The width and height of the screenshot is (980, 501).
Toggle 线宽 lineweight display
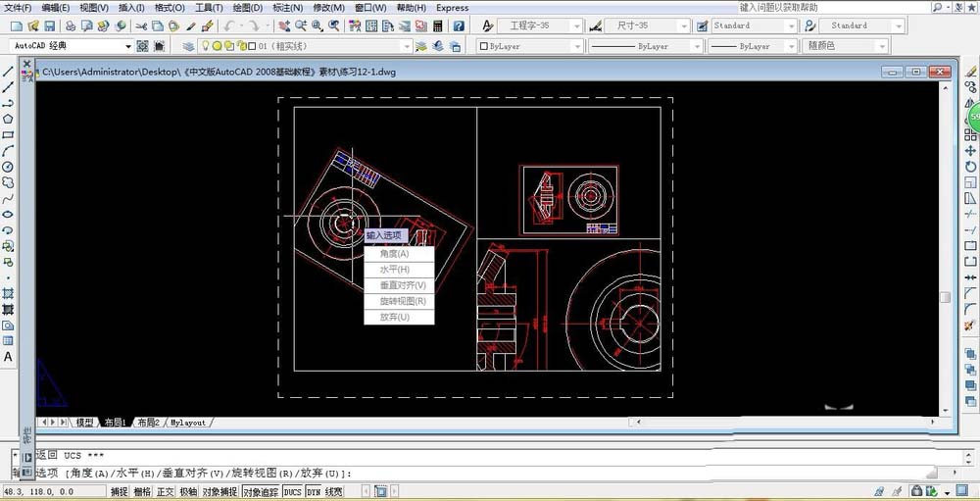point(334,491)
